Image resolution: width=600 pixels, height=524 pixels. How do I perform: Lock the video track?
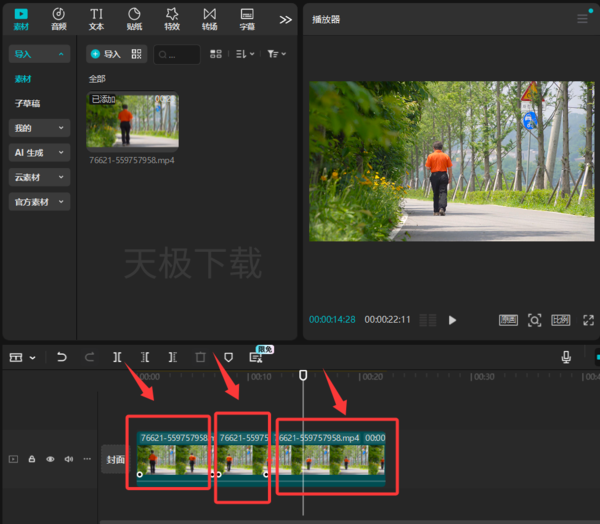point(32,459)
